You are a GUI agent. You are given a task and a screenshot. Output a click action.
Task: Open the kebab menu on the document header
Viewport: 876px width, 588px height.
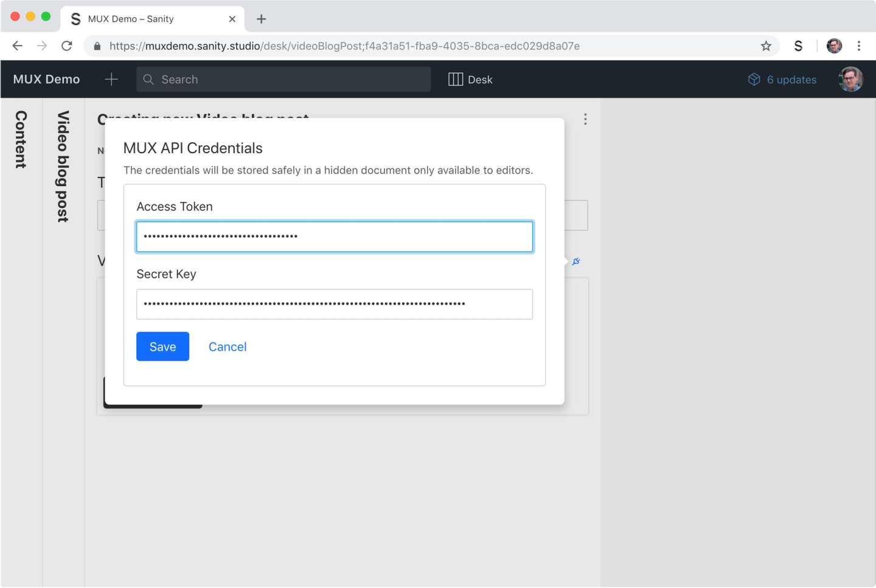[x=585, y=119]
